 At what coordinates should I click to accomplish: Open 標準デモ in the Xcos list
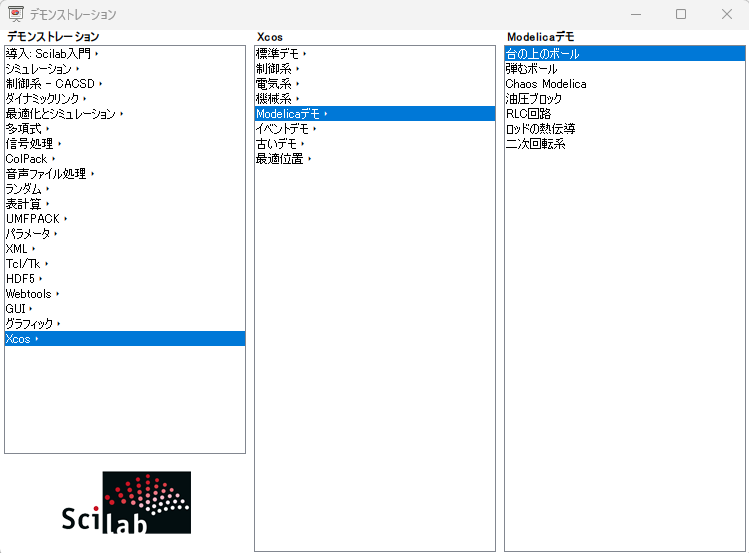coord(375,53)
